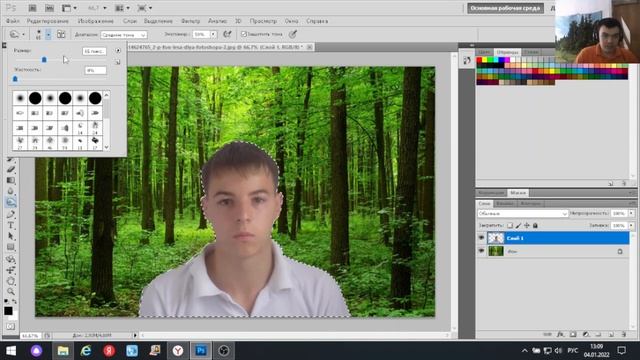Select the 3D Camera tool
The height and width of the screenshot is (360, 640).
(x=11, y=270)
